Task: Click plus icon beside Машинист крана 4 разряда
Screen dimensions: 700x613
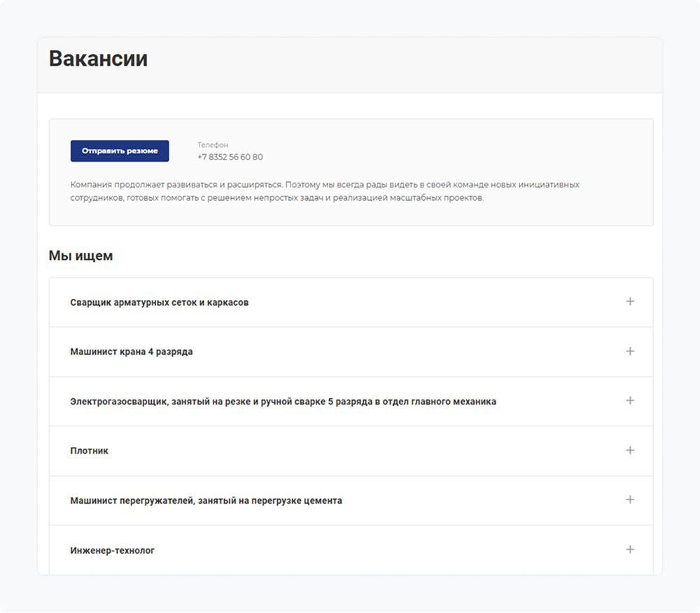Action: [x=630, y=351]
